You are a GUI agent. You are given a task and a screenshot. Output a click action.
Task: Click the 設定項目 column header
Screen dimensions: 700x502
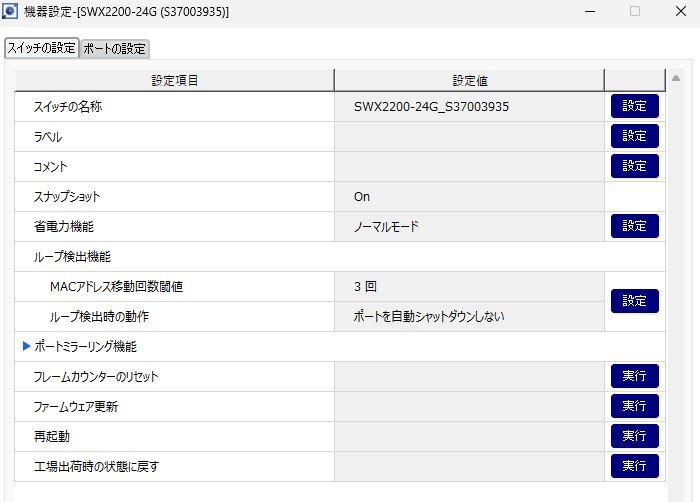point(175,80)
